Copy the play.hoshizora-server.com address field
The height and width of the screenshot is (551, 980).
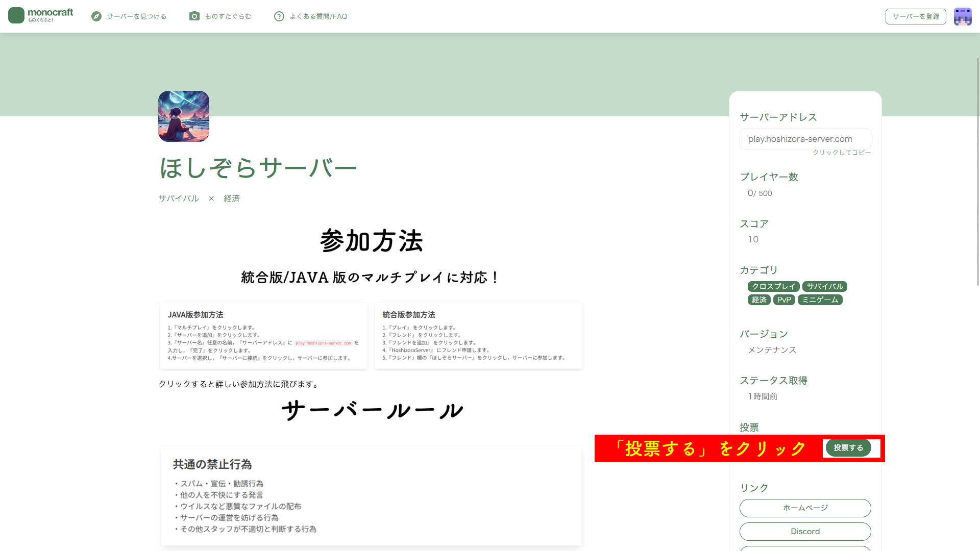[x=805, y=139]
